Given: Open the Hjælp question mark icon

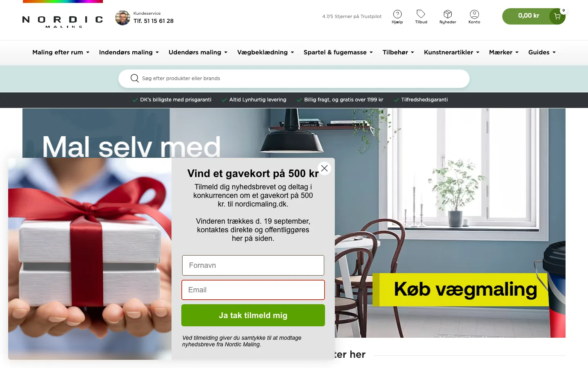Looking at the screenshot, I should click(397, 14).
